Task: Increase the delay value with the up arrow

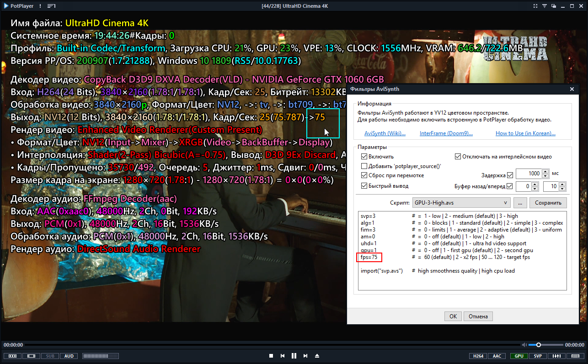Action: [x=545, y=172]
